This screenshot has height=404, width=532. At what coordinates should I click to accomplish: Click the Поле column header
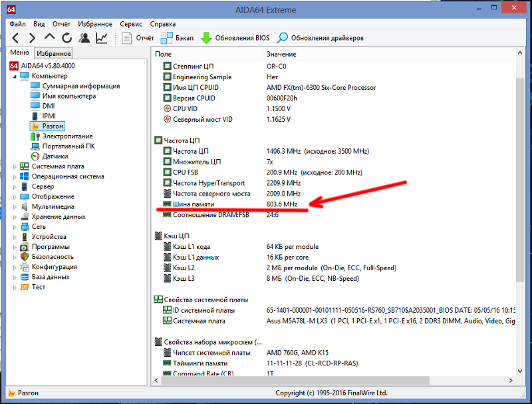(207, 55)
